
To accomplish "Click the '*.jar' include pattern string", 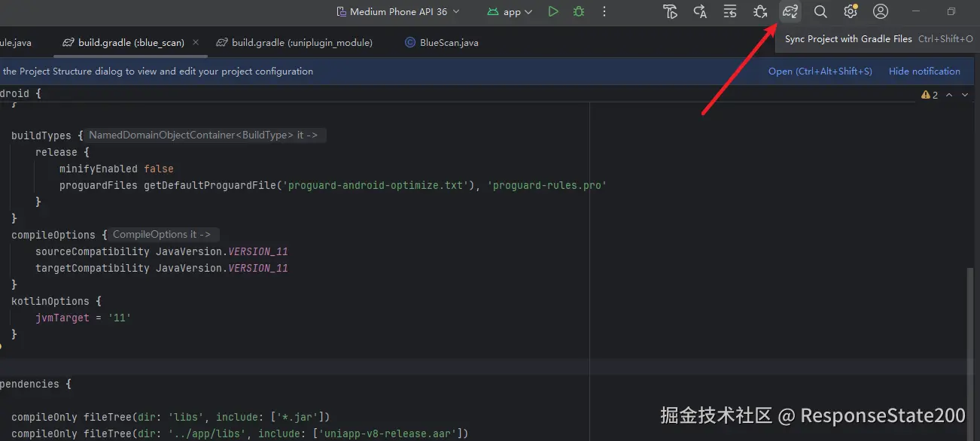I will click(294, 417).
